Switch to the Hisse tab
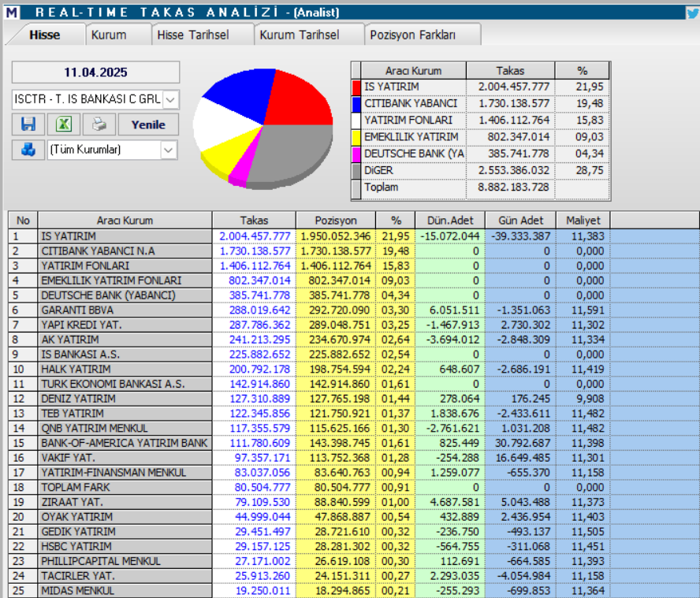The height and width of the screenshot is (598, 700). 45,35
